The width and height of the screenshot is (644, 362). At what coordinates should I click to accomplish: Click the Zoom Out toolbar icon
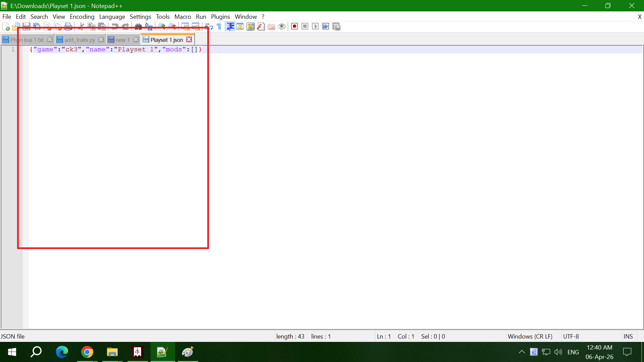tap(172, 26)
